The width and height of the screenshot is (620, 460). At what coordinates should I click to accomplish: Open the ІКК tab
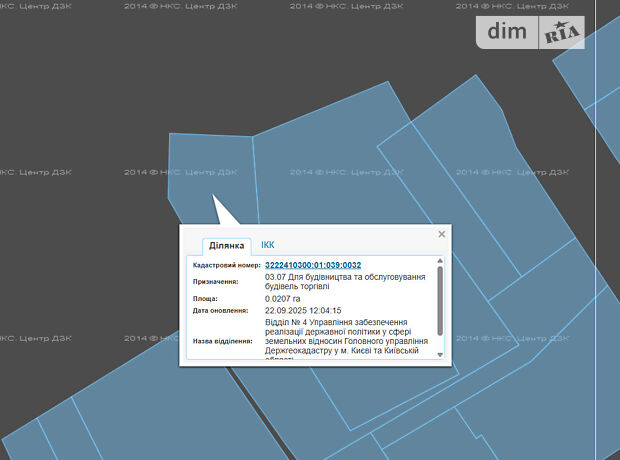pyautogui.click(x=267, y=245)
